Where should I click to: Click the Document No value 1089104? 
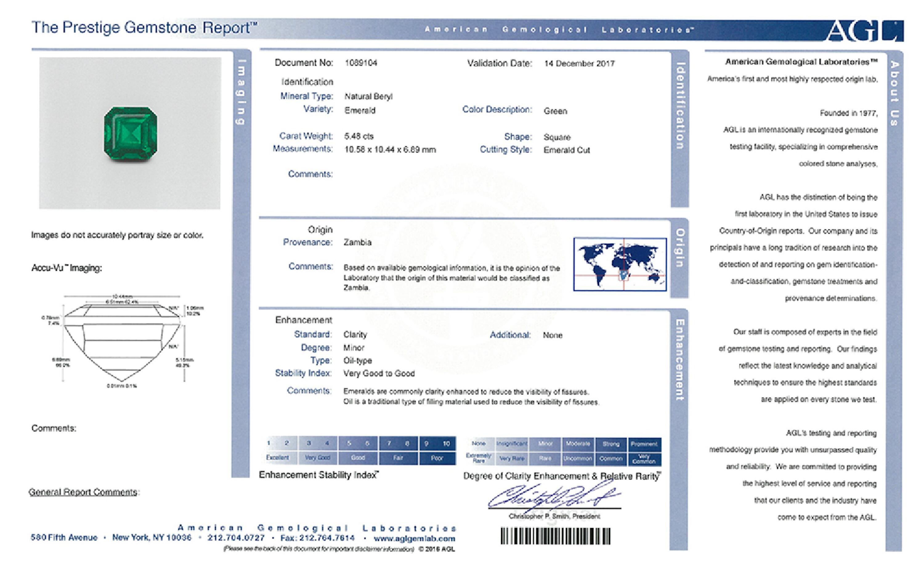361,63
